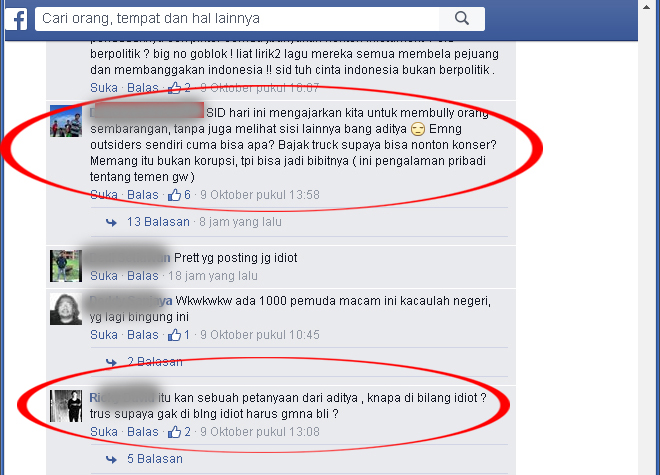This screenshot has height=475, width=660.
Task: Click the thumbs-up icon showing 6 likes
Action: click(174, 195)
